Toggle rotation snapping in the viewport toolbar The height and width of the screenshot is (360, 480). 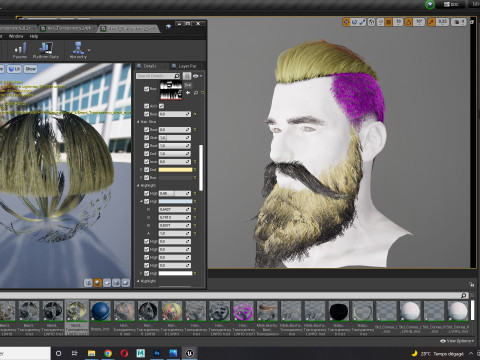409,22
